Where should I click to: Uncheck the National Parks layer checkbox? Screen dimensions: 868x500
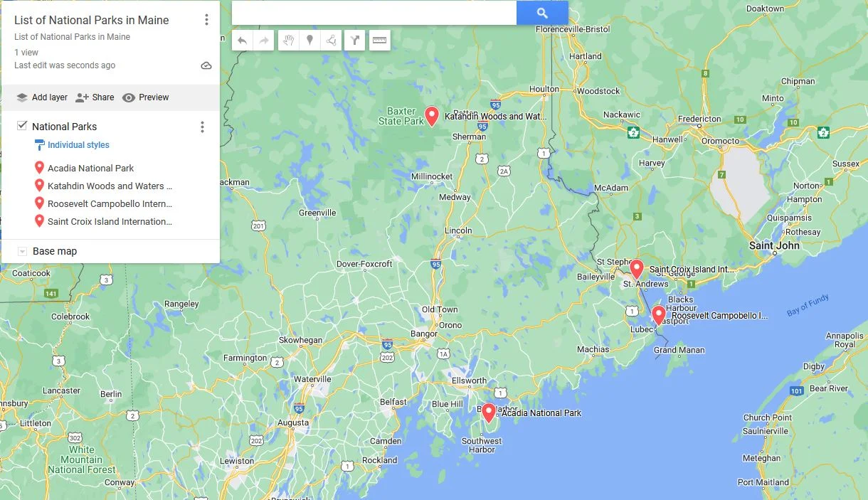(22, 126)
